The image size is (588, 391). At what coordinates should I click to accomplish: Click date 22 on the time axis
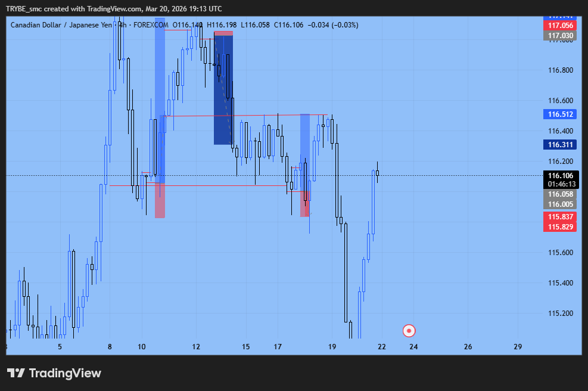tap(382, 347)
